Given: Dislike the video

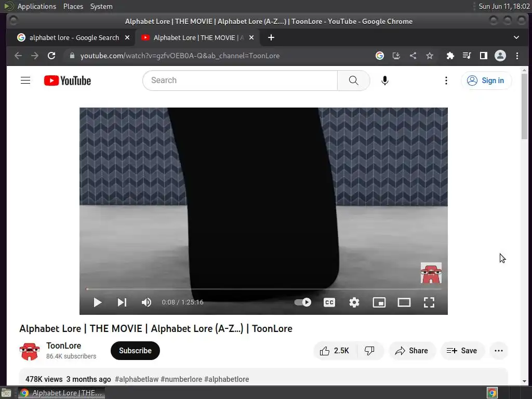Looking at the screenshot, I should 370,351.
